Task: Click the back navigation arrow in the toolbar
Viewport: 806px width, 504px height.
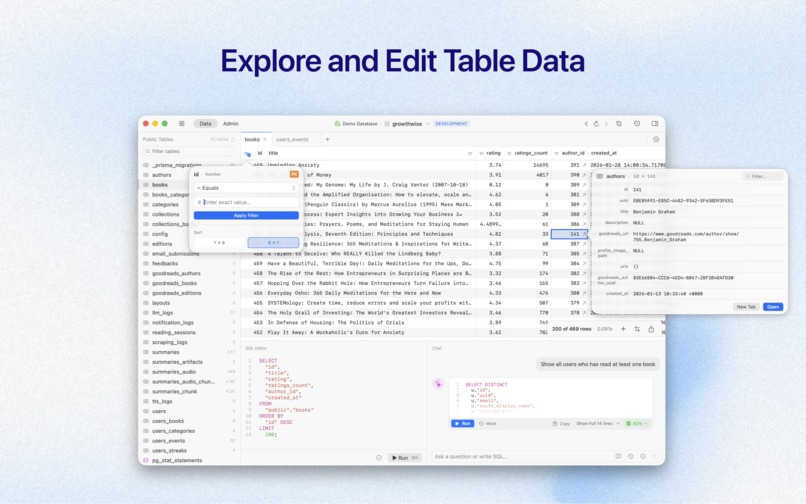Action: [586, 123]
